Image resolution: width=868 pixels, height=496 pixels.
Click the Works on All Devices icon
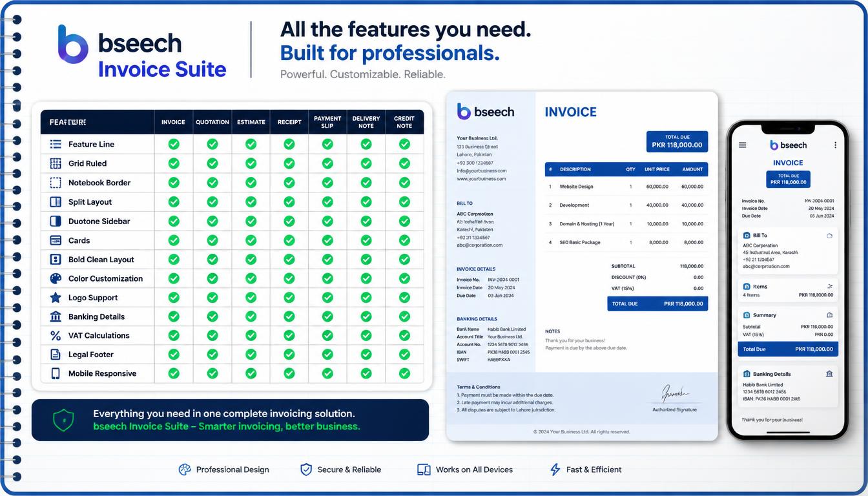coord(424,470)
